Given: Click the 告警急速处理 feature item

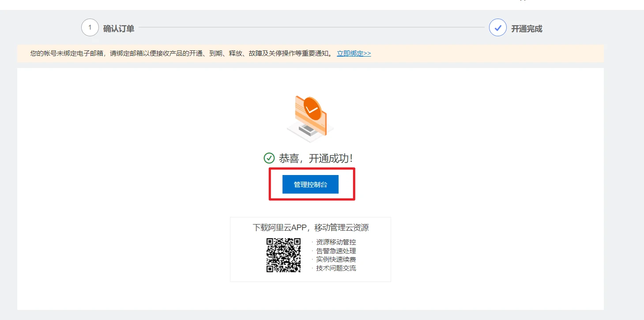Looking at the screenshot, I should click(x=335, y=250).
